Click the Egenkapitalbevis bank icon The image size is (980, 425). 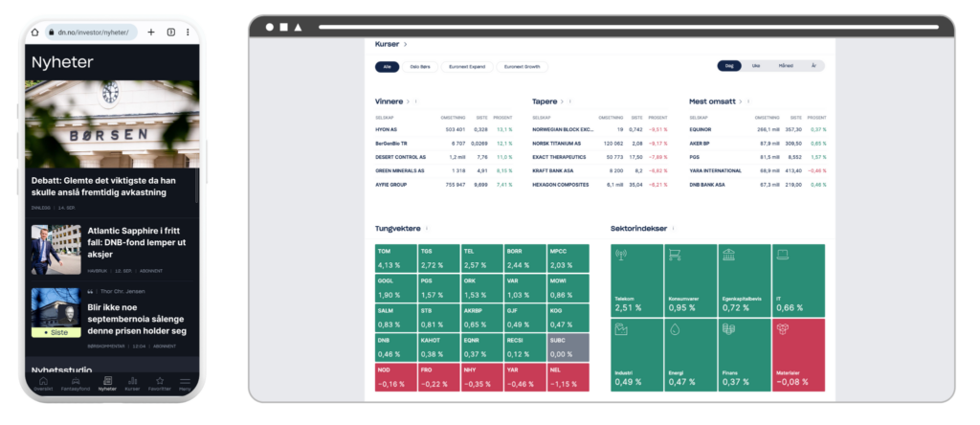click(728, 255)
